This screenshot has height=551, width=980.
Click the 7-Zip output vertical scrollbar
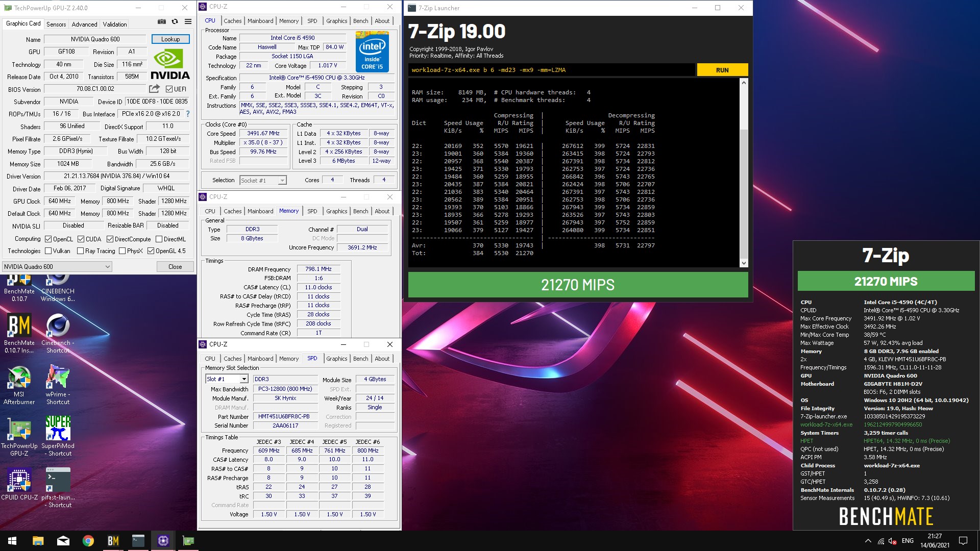click(744, 172)
